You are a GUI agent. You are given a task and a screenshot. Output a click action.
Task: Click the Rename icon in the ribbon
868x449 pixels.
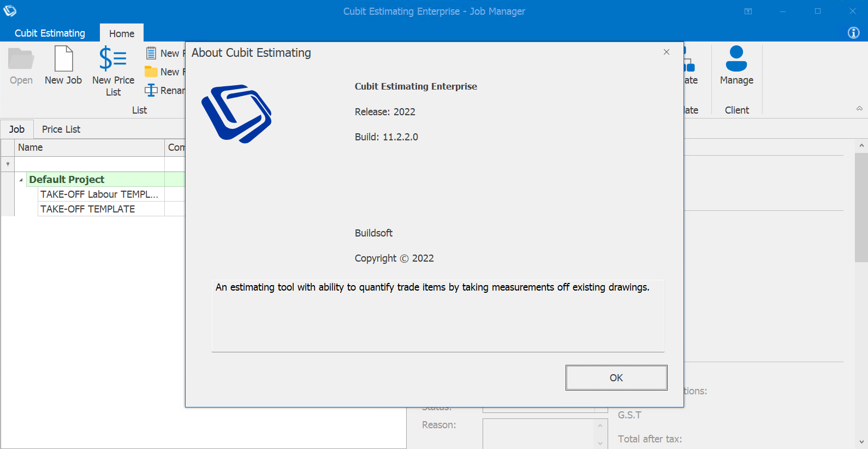[x=151, y=90]
